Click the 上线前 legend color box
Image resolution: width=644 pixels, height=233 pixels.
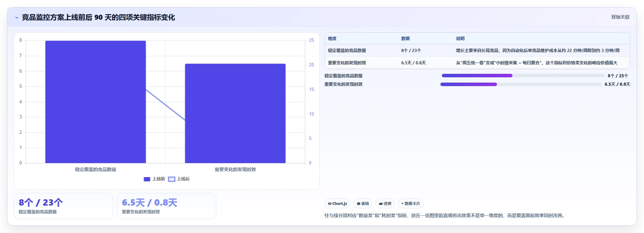point(147,179)
